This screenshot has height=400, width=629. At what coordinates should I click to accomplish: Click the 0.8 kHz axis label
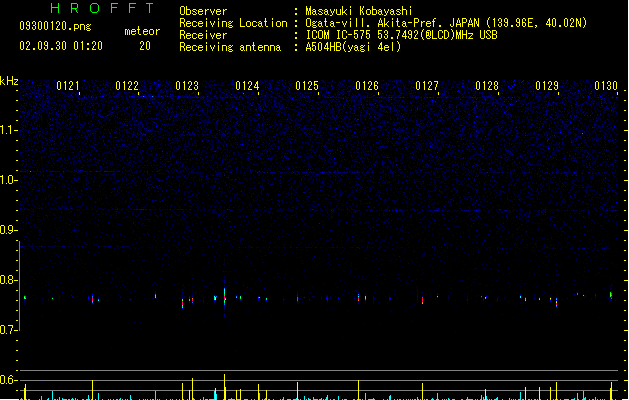point(8,280)
